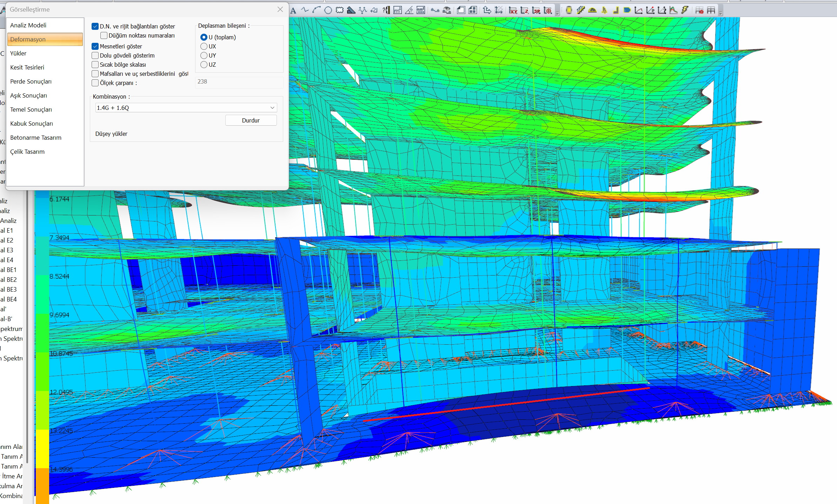Viewport: 837px width, 504px height.
Task: Open the spectrum curve graph icon
Action: coord(673,11)
